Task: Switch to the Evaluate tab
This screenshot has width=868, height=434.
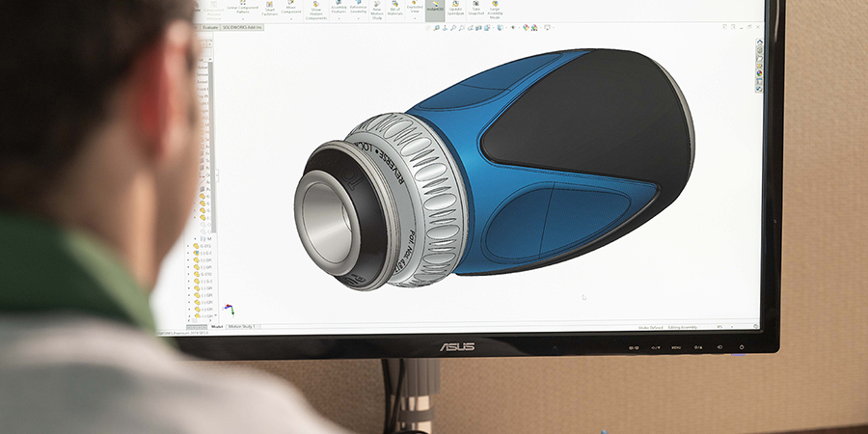Action: tap(210, 27)
